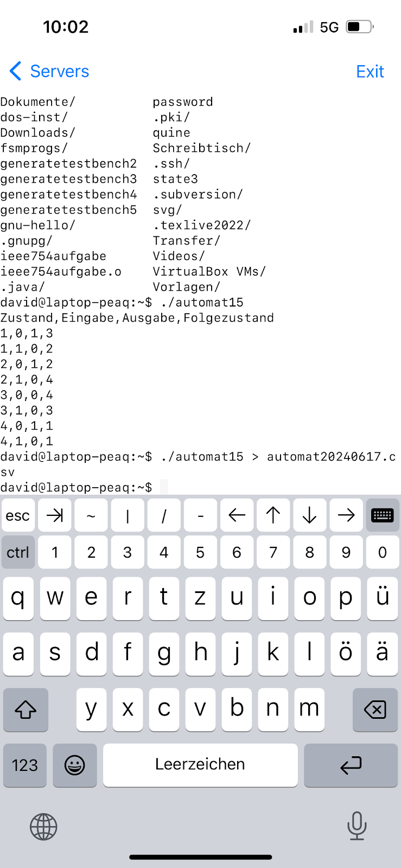The width and height of the screenshot is (401, 868).
Task: Tap Exit to leave the session
Action: 370,71
